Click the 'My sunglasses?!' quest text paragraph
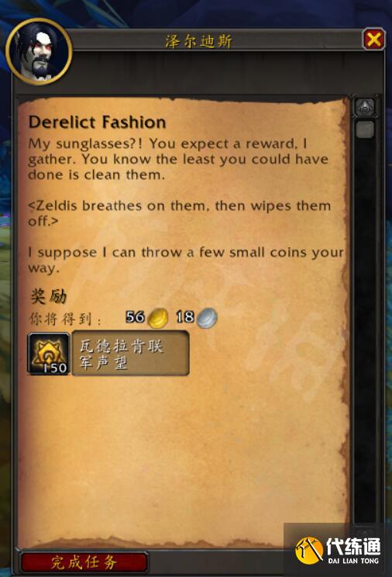The image size is (392, 577). coord(178,159)
